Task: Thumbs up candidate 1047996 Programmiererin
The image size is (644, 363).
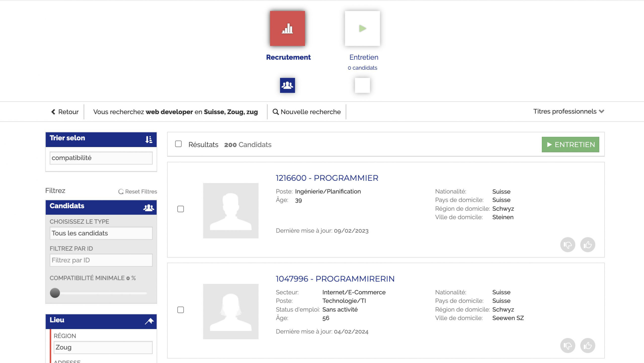Action: 588,346
